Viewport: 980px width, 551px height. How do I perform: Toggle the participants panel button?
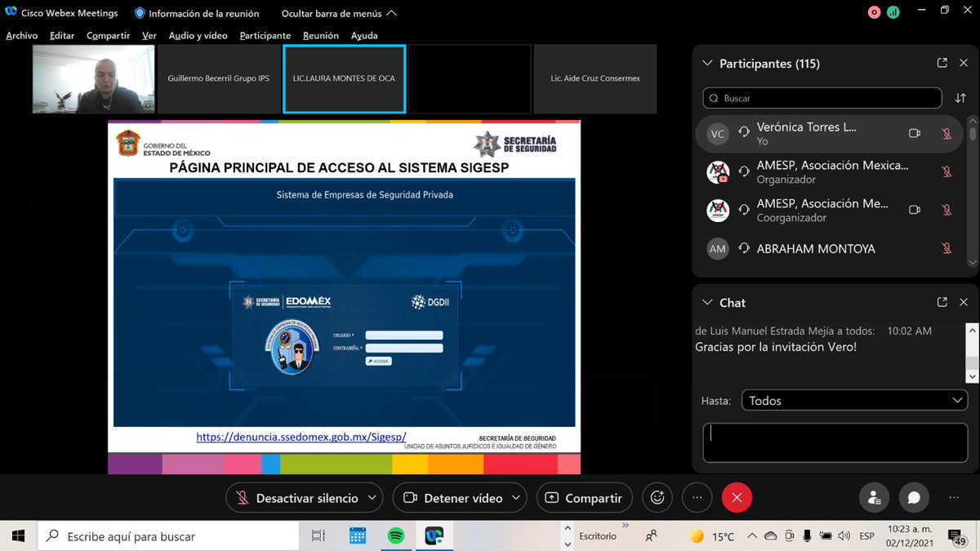click(x=874, y=497)
